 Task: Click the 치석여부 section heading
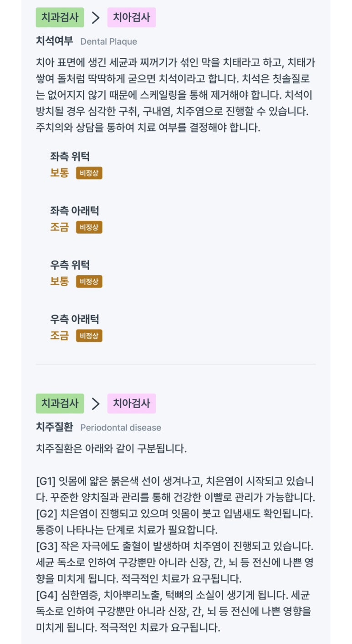[x=54, y=41]
